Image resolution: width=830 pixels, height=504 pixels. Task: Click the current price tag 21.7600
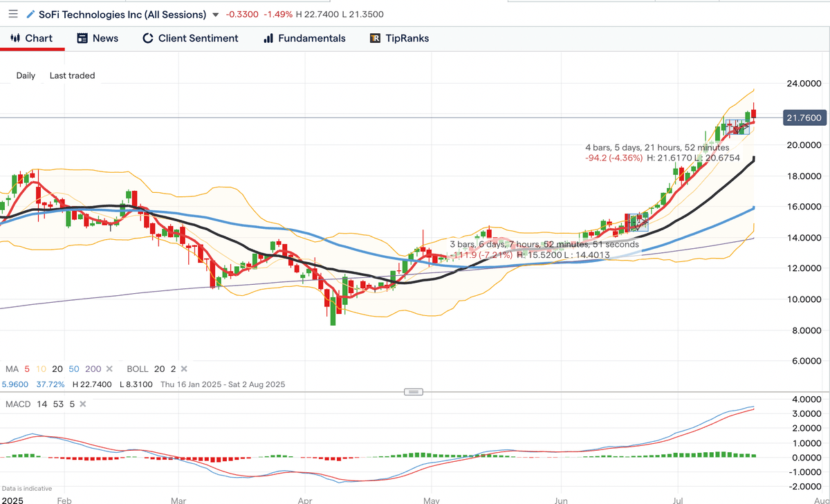point(803,118)
